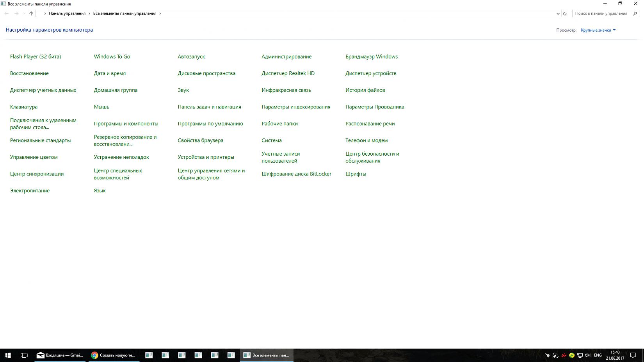This screenshot has width=644, height=362.
Task: Open Центр управления сетями и общим доступом
Action: coord(211,174)
